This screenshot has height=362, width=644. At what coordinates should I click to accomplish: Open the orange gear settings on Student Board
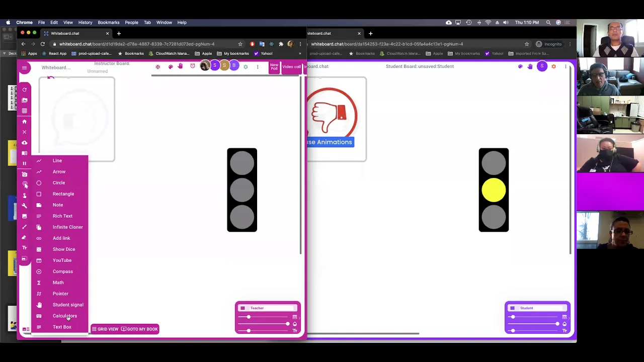[553, 66]
